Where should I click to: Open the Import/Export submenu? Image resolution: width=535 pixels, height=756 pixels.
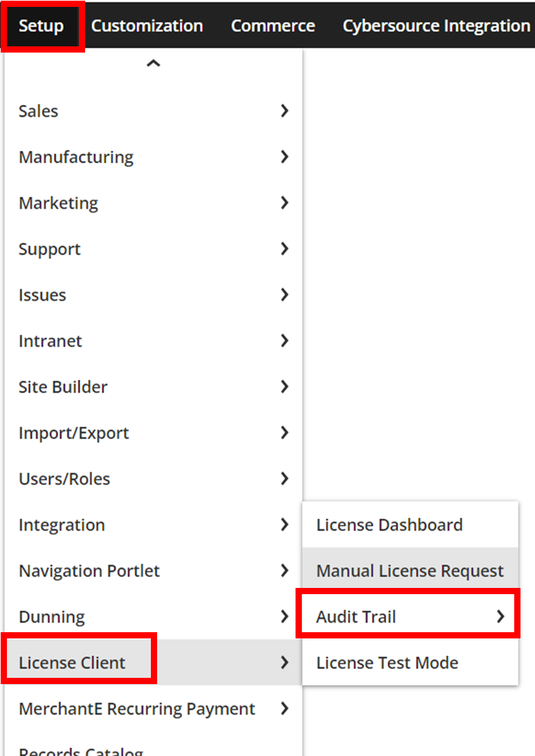click(154, 433)
